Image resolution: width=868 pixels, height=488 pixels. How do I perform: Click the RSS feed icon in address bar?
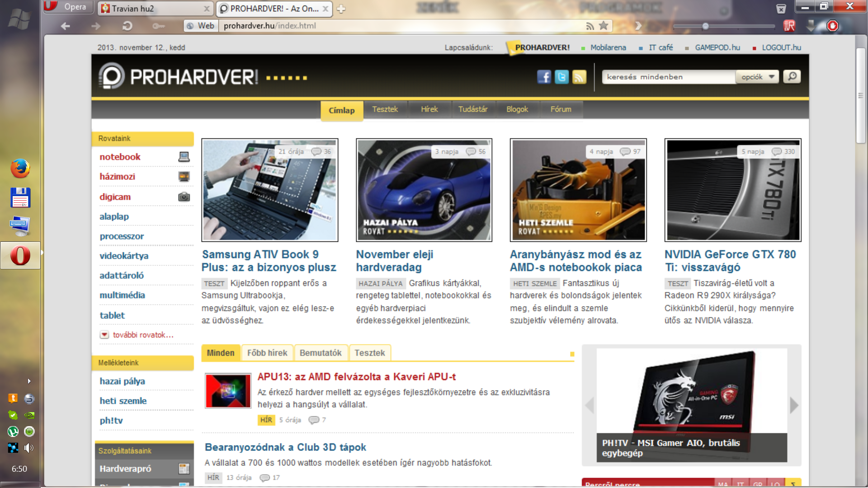click(590, 26)
